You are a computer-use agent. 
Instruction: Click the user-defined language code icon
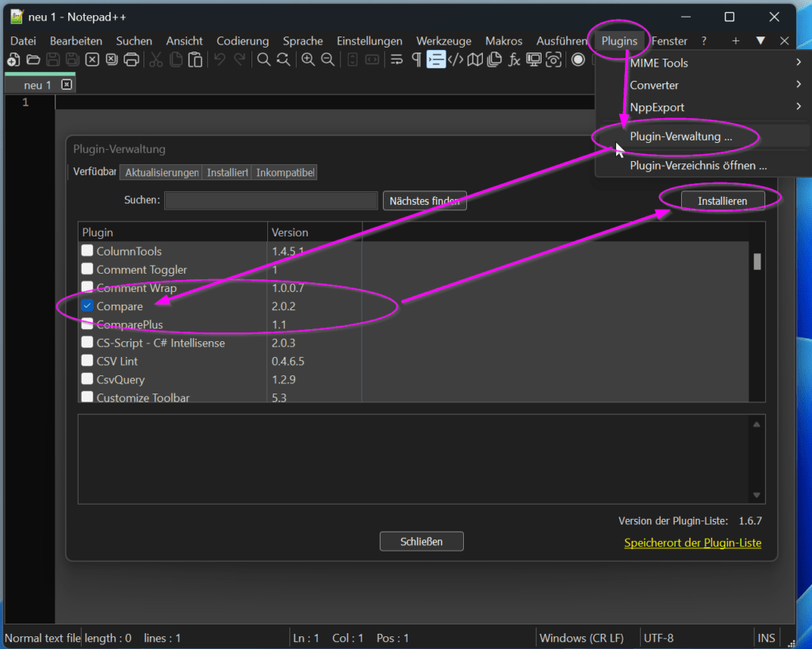pos(456,60)
